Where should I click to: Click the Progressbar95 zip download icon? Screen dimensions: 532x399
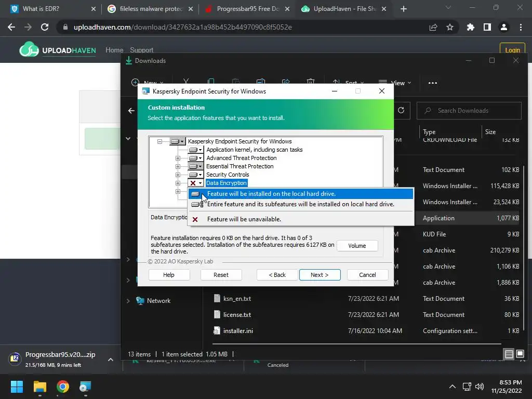(15, 358)
